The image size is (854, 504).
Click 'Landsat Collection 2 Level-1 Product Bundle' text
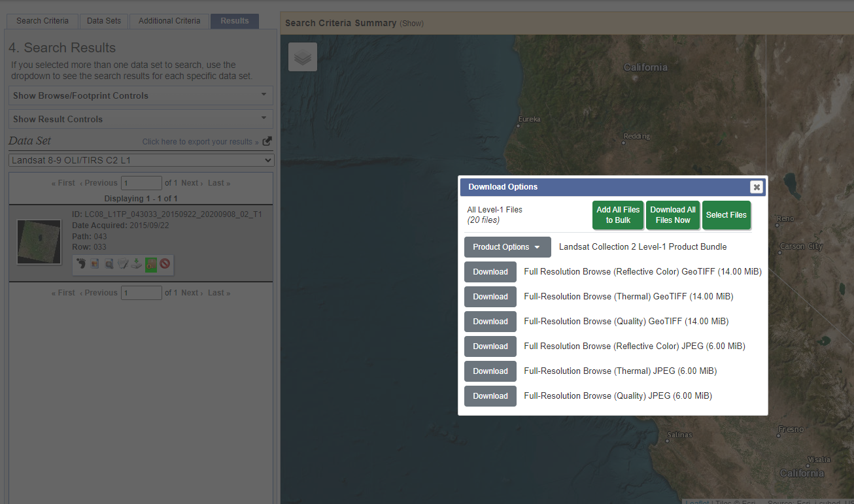[x=643, y=247]
